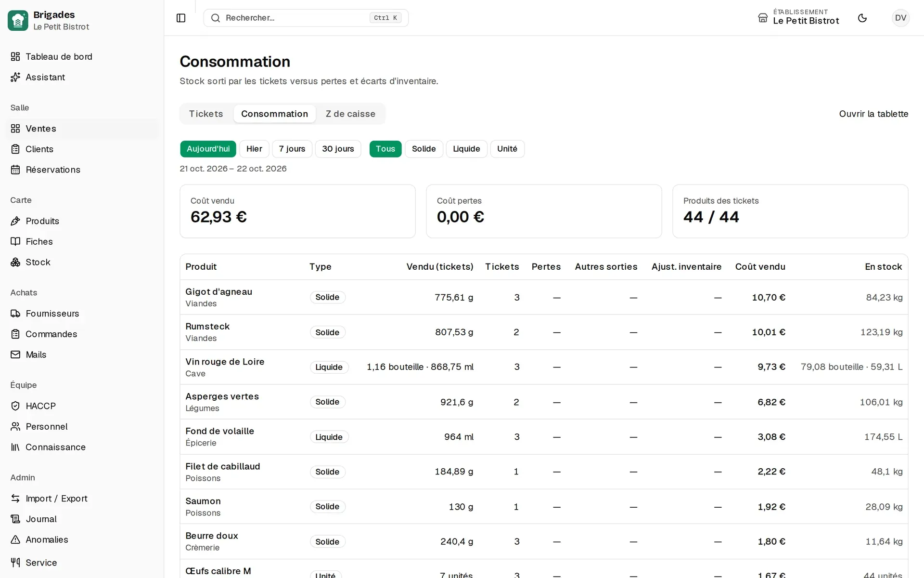Open the DV user avatar
924x578 pixels.
[x=900, y=18]
